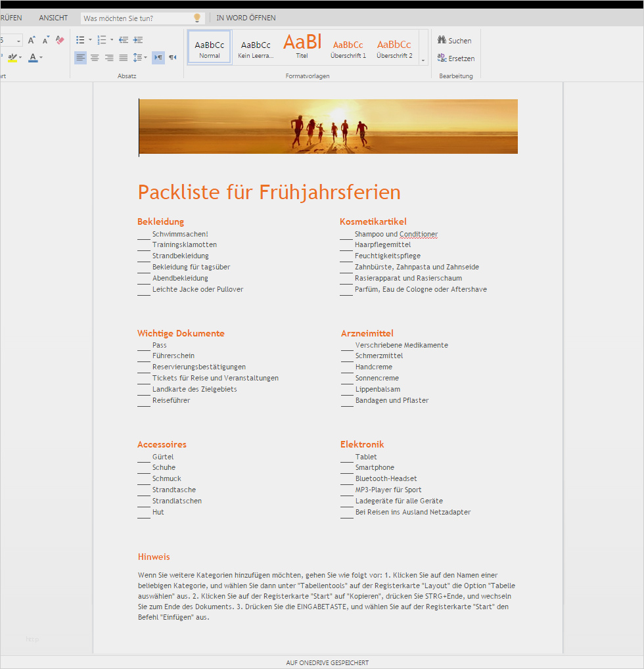Apply the Titel style

[302, 45]
